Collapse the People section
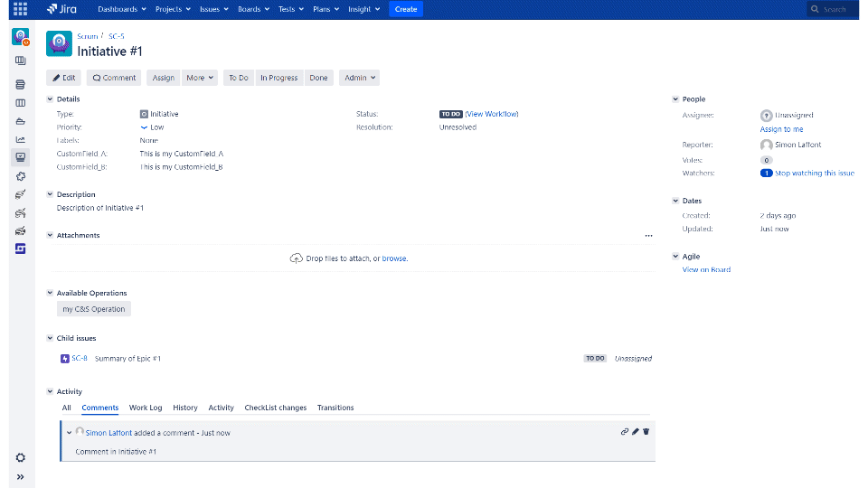This screenshot has height=488, width=868. 675,99
